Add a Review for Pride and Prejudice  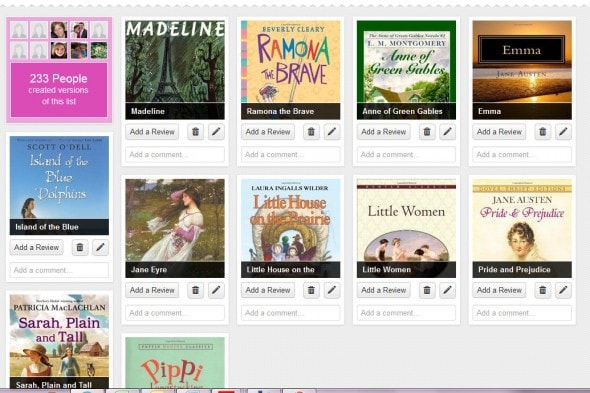pyautogui.click(x=499, y=290)
